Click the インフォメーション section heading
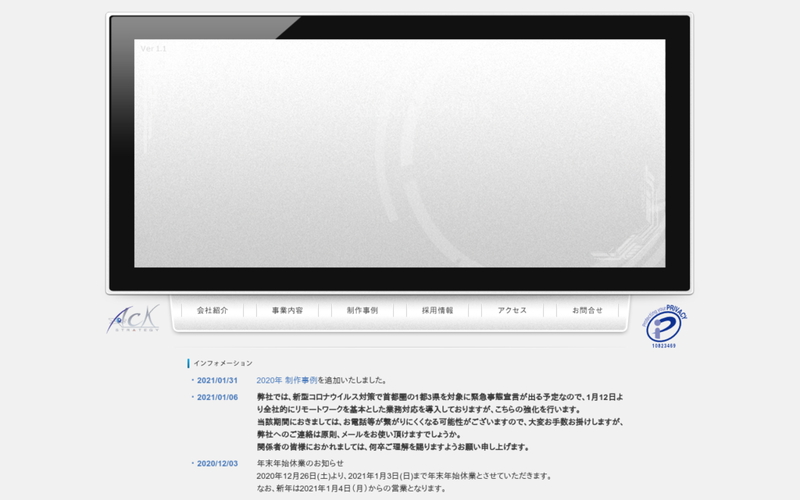Viewport: 800px width, 500px height. pos(223,363)
